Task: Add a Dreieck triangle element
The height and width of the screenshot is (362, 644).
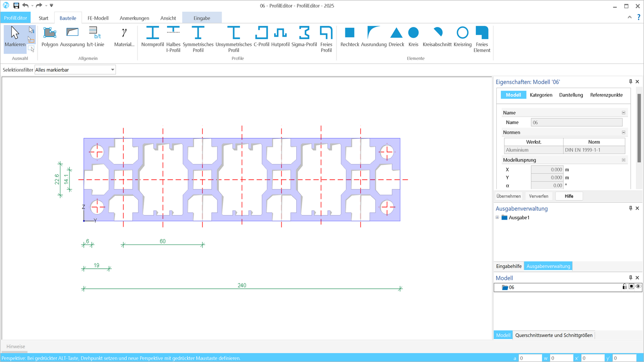Action: pyautogui.click(x=396, y=37)
